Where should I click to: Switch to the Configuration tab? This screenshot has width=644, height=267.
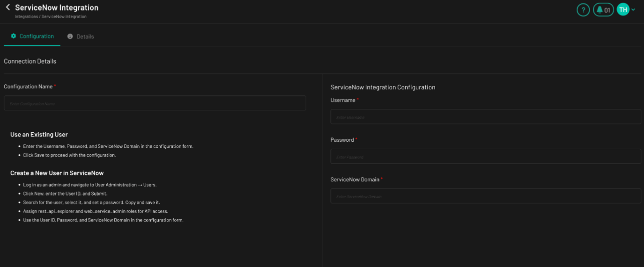click(x=32, y=36)
